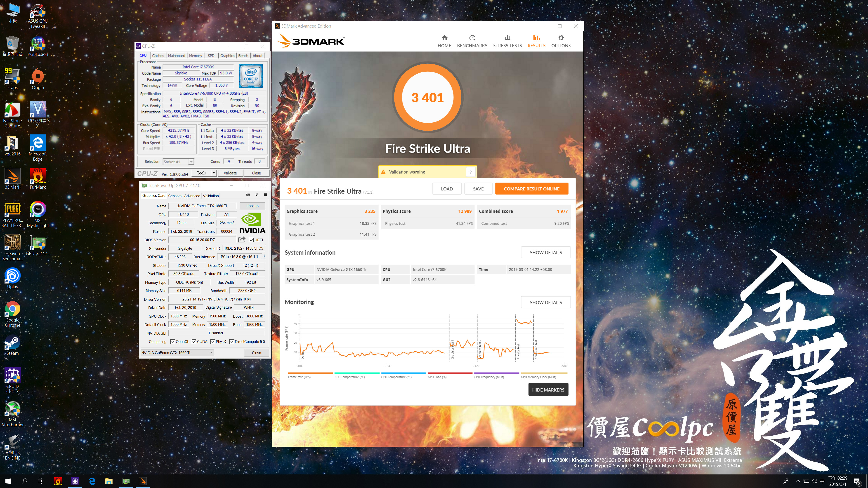Switch to CPU-Z Bench tab
The width and height of the screenshot is (868, 488).
243,56
